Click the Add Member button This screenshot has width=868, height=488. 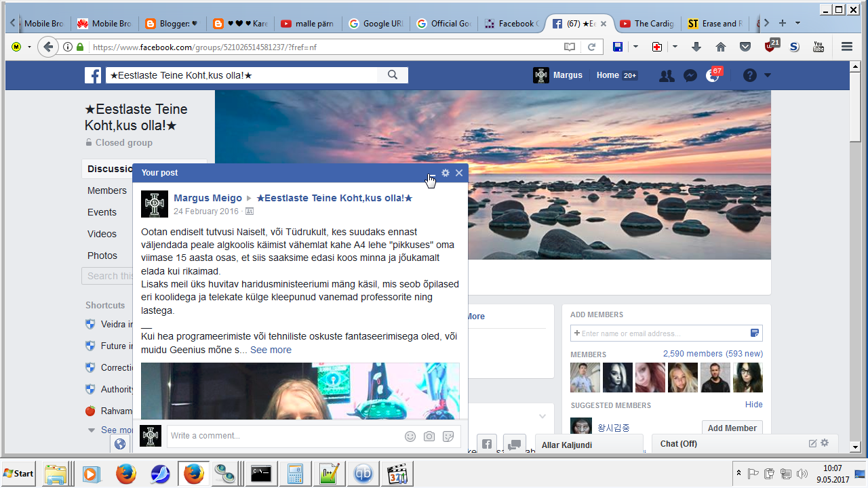tap(732, 428)
